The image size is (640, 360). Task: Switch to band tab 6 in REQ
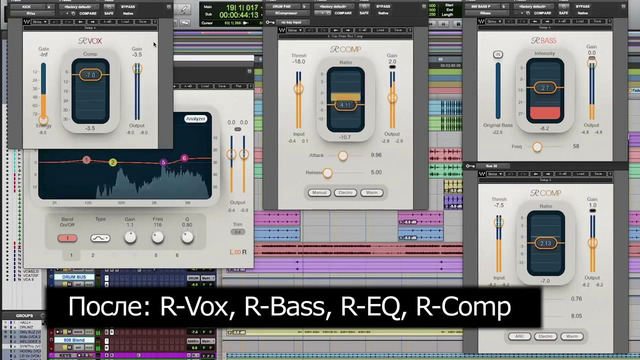tap(177, 255)
